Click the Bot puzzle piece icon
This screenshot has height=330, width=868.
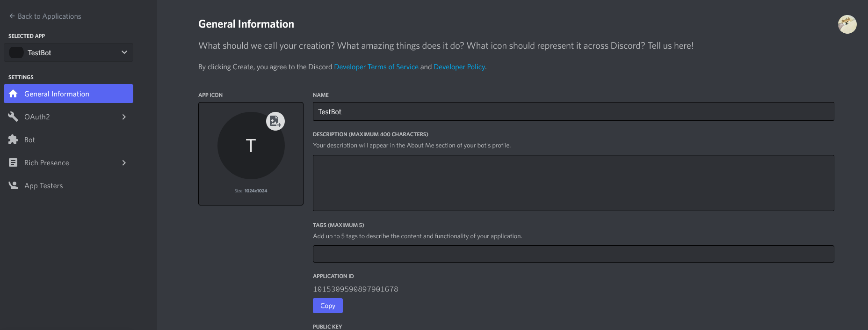pos(13,139)
